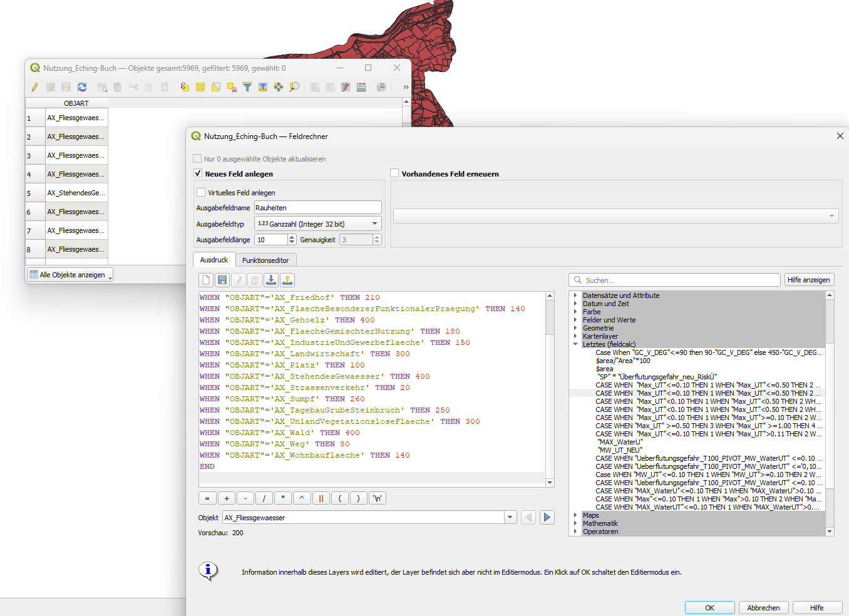
Task: Click the OK button
Action: [709, 607]
